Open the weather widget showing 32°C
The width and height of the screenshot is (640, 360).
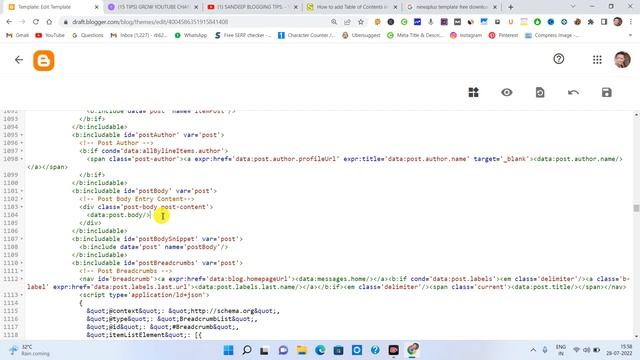pyautogui.click(x=29, y=350)
